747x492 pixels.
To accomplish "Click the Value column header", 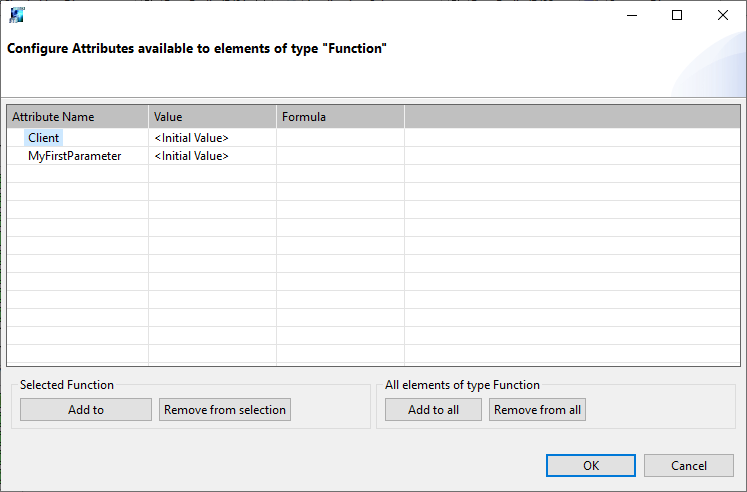I will [x=212, y=117].
